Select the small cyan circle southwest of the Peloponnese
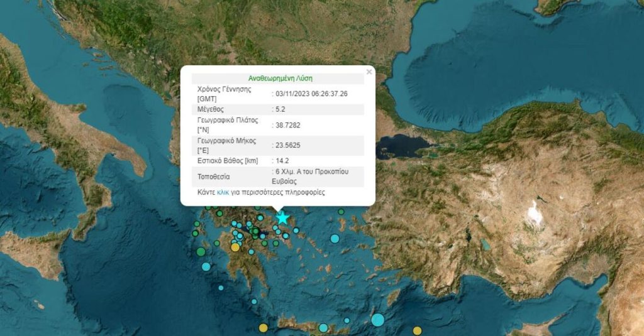Viewport: 644px width, 336px height. pyautogui.click(x=221, y=288)
